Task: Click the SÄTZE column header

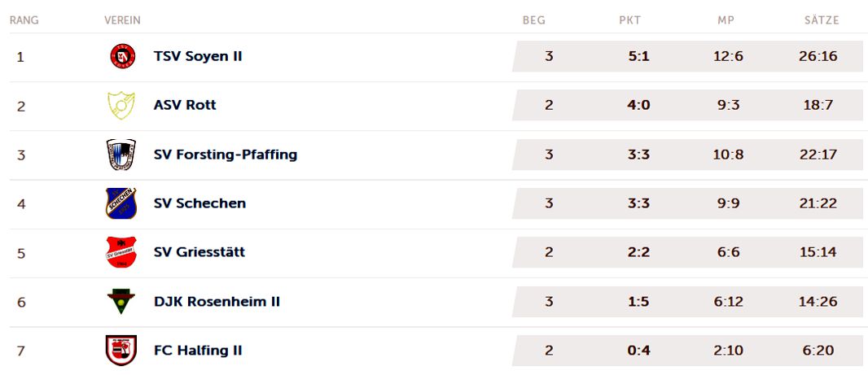Action: [822, 20]
